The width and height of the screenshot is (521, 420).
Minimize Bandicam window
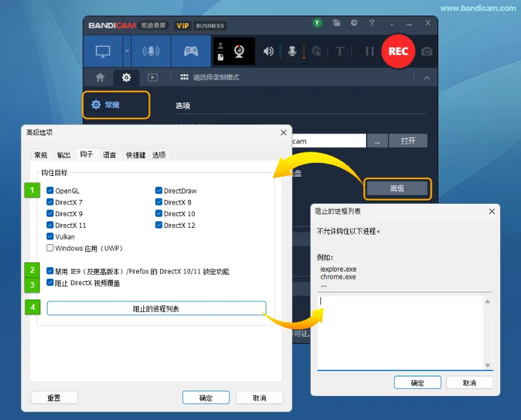click(x=409, y=24)
